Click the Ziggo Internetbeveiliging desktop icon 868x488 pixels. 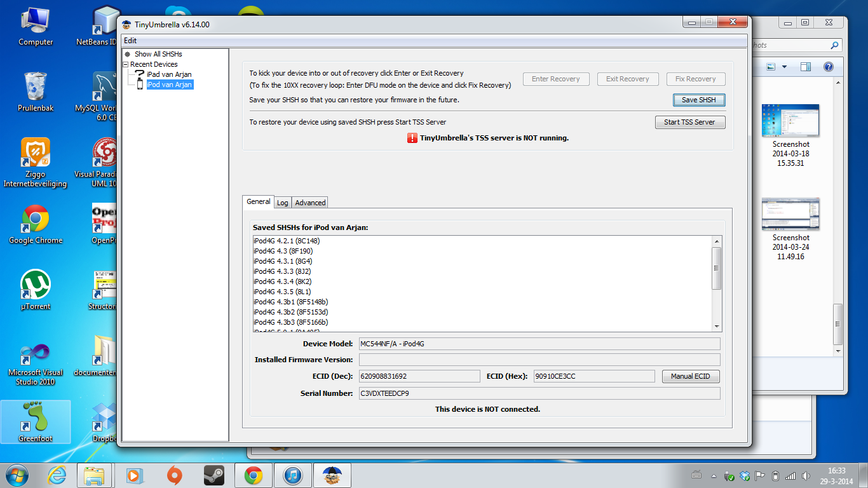tap(36, 163)
